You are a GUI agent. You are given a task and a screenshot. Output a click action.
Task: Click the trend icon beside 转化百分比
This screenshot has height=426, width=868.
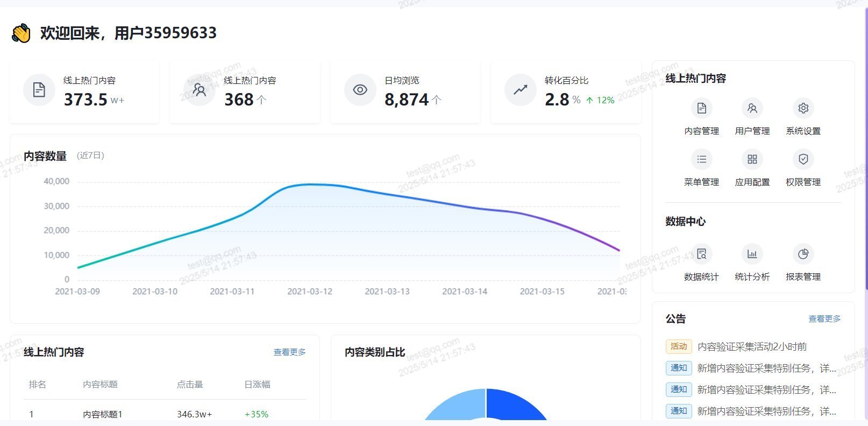520,90
